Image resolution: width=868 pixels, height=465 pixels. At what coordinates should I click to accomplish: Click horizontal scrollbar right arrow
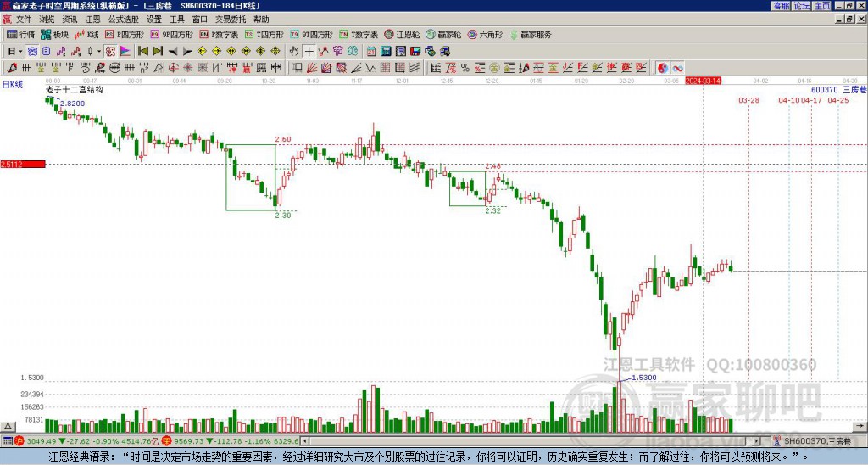[757, 441]
